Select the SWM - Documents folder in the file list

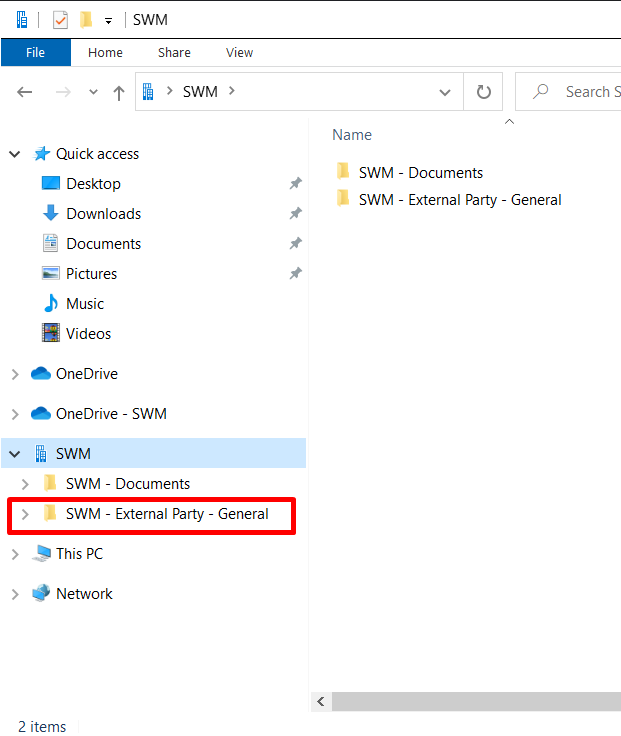pos(420,173)
